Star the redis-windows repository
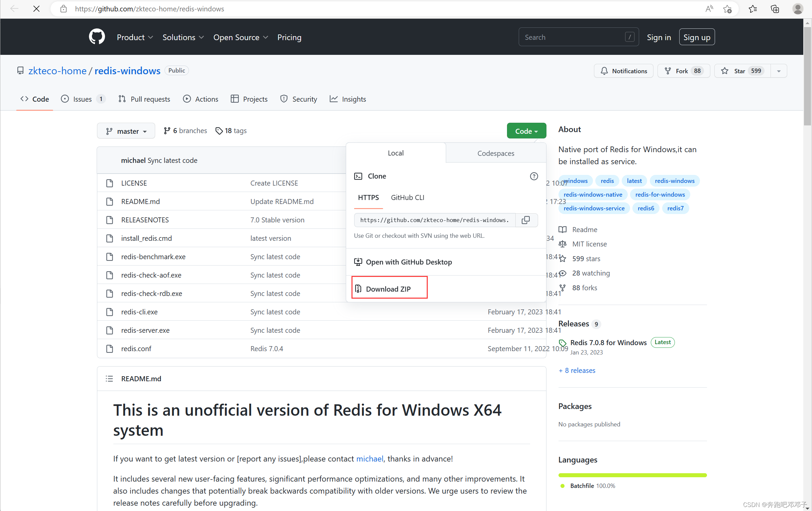 742,71
